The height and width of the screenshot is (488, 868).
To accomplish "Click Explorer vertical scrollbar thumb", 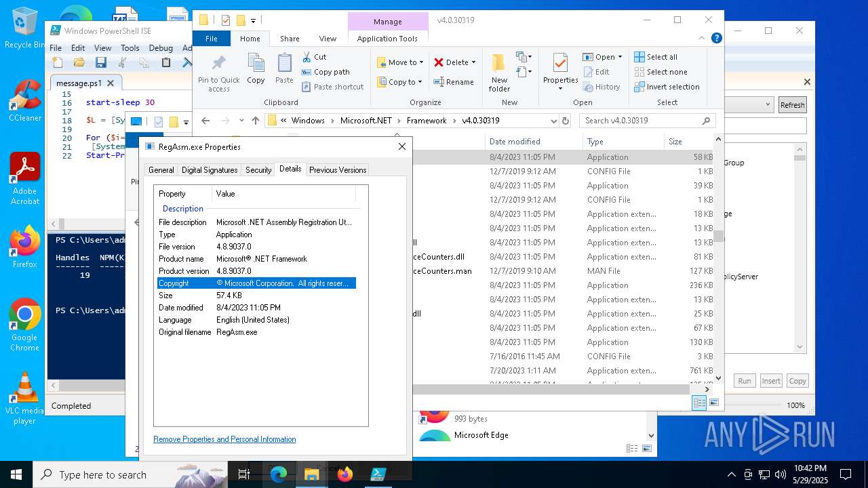I will coord(718,236).
